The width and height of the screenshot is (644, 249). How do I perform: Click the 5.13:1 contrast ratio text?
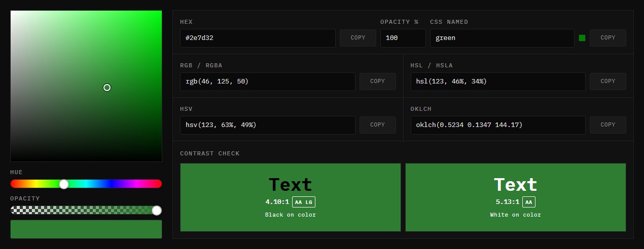coord(508,202)
